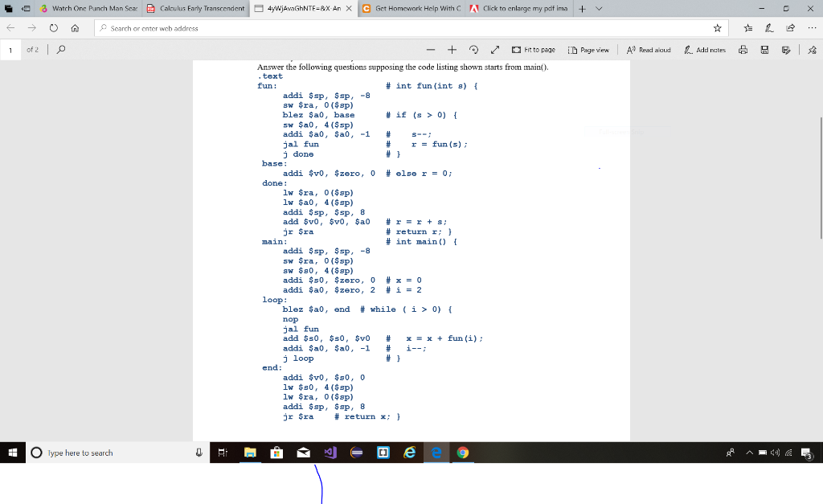Open File Explorer from taskbar
The height and width of the screenshot is (504, 823).
click(x=250, y=453)
